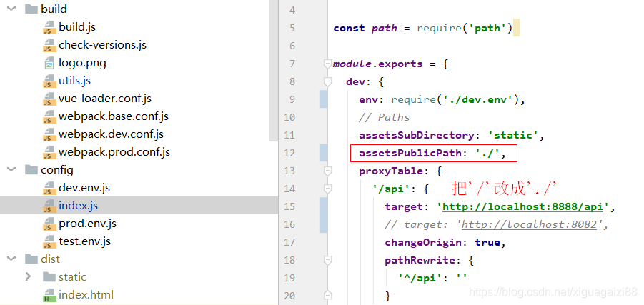Select vue-loader.conf.js file

coord(105,99)
